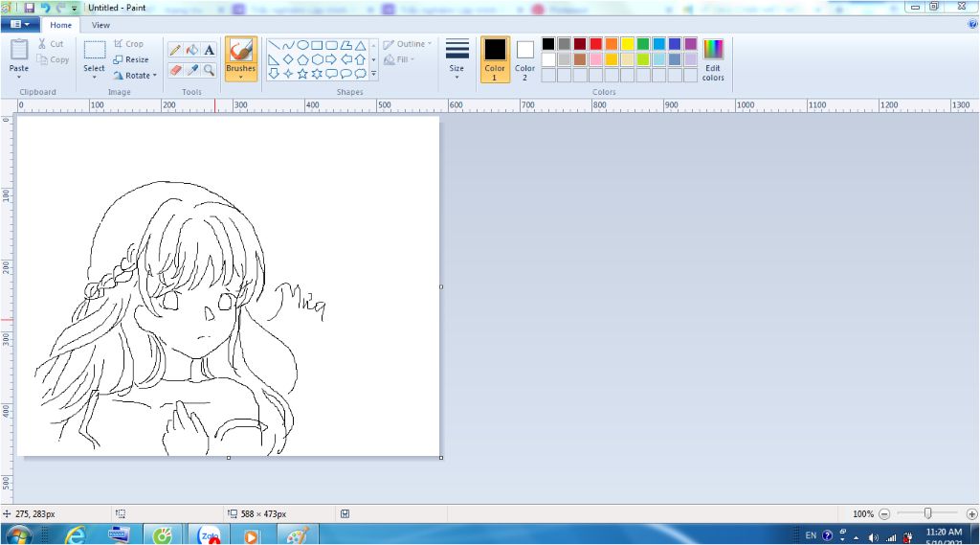Choose the Up arrow shape
Viewport: 980px width, 545px height.
click(360, 59)
